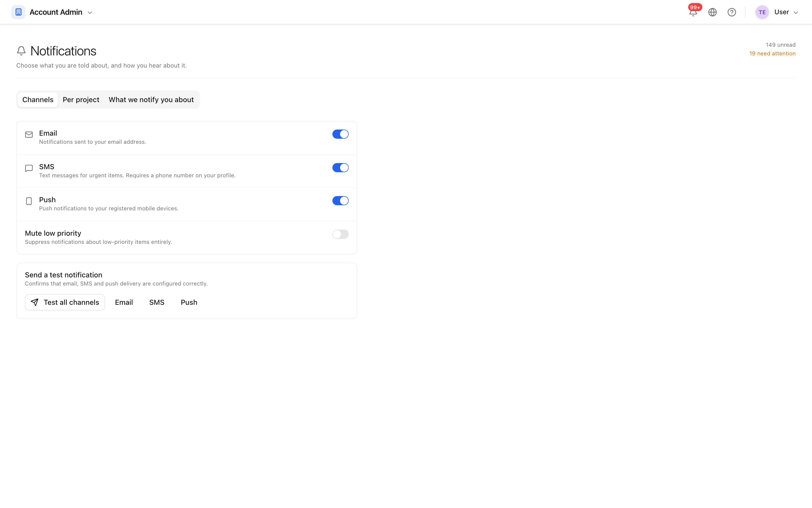Open the What we notify you about tab

coord(151,100)
